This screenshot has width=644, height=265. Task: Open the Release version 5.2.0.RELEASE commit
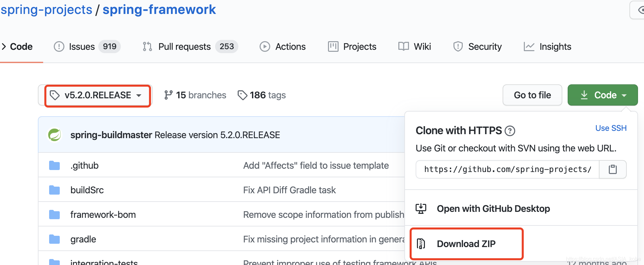click(x=217, y=135)
